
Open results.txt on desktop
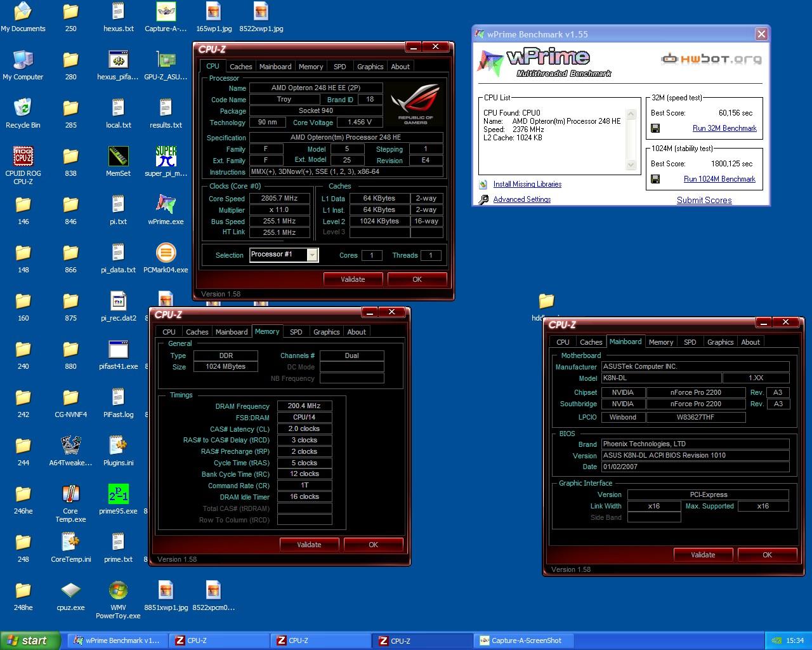pos(166,109)
